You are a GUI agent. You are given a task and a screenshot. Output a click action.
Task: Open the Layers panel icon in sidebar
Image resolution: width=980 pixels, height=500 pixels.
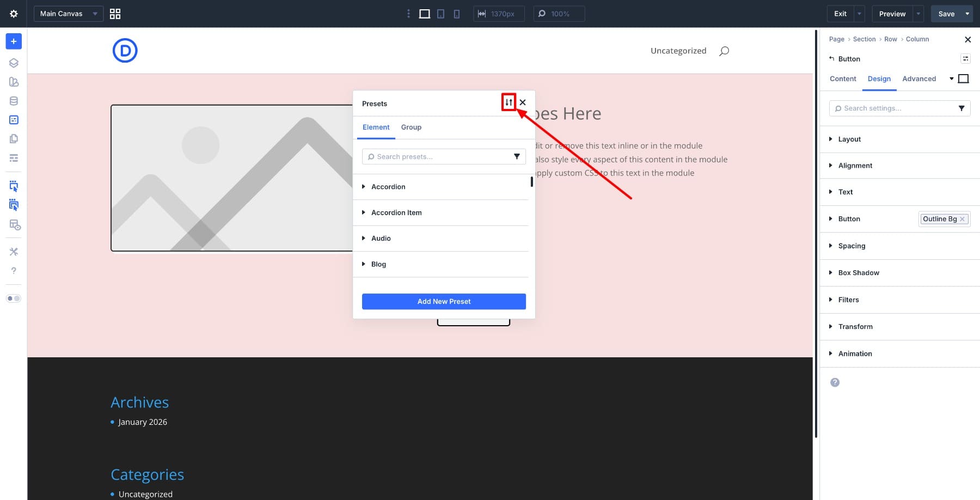[x=14, y=63]
